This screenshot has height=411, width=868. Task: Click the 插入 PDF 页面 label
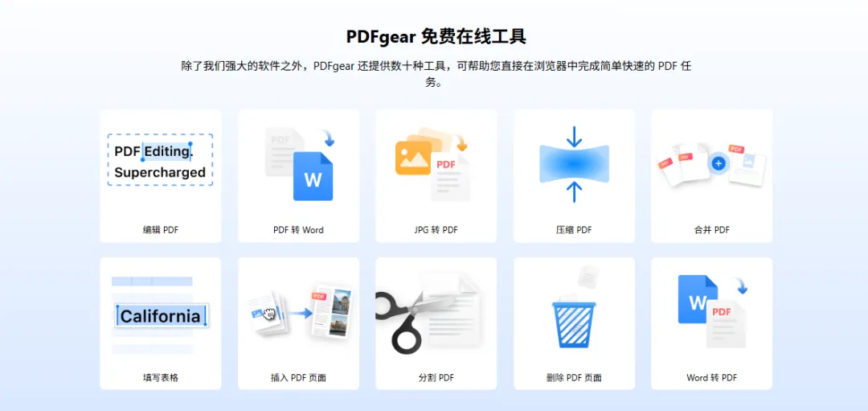tap(298, 378)
